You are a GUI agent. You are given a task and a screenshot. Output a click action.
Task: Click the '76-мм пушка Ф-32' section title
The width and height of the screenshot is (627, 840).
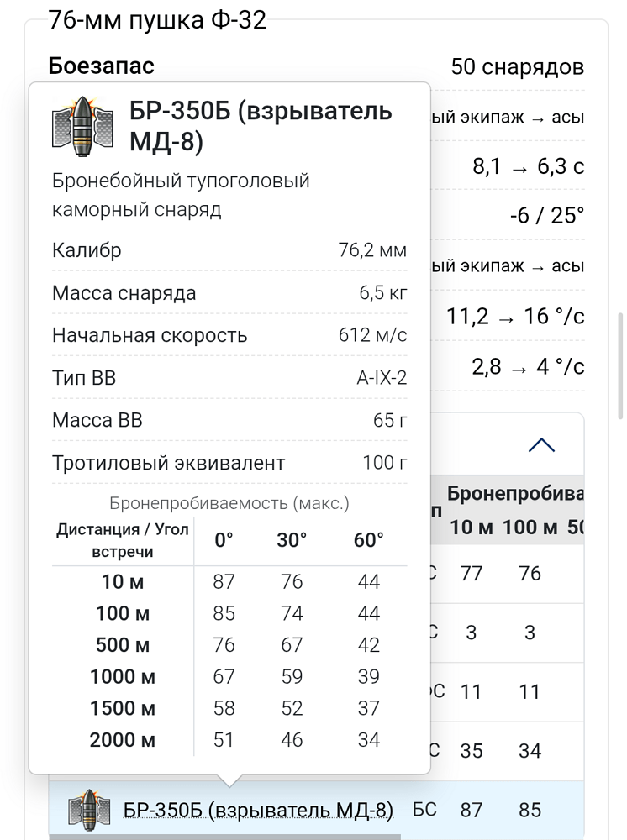157,20
